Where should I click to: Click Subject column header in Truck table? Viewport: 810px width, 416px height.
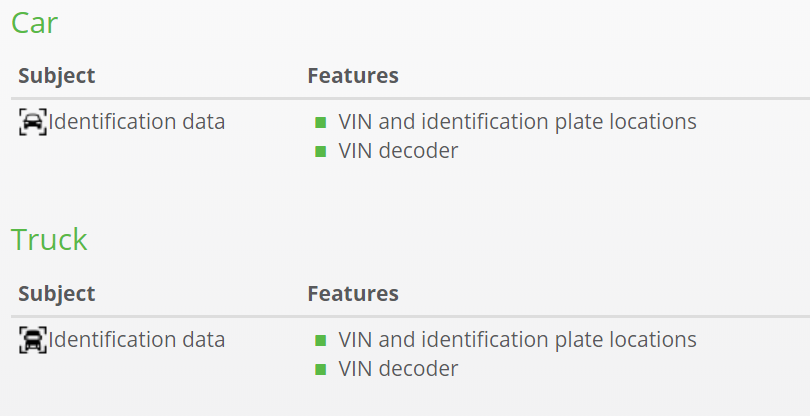coord(57,294)
